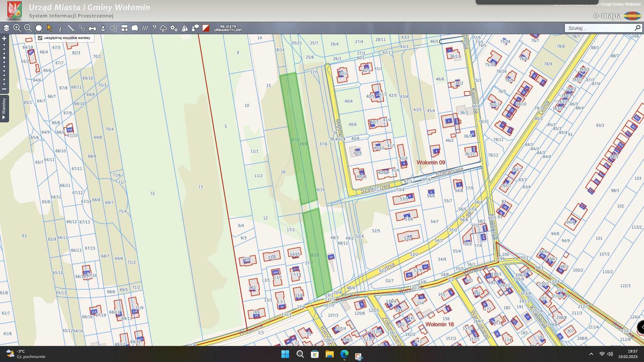Click the split panel layout icon
This screenshot has height=362, width=644.
click(x=124, y=28)
